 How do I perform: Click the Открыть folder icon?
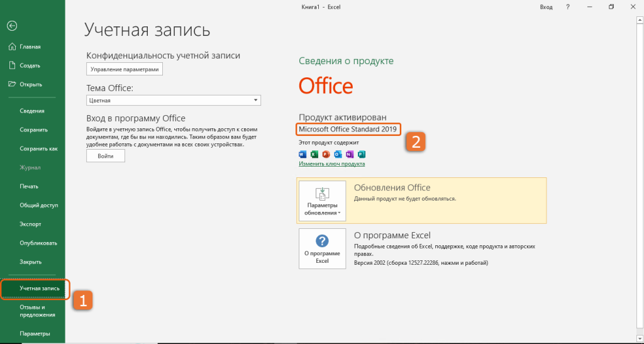[13, 84]
